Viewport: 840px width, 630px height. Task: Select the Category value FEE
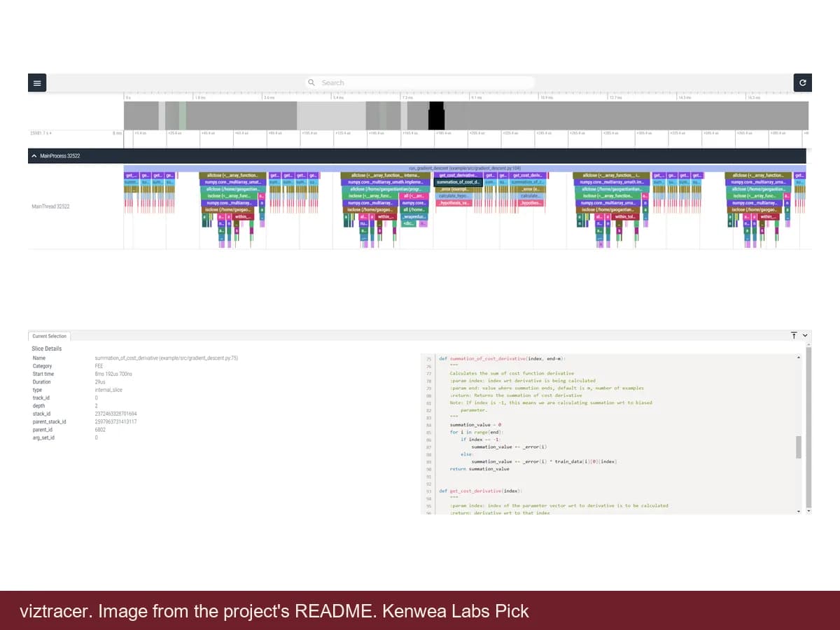pos(99,366)
